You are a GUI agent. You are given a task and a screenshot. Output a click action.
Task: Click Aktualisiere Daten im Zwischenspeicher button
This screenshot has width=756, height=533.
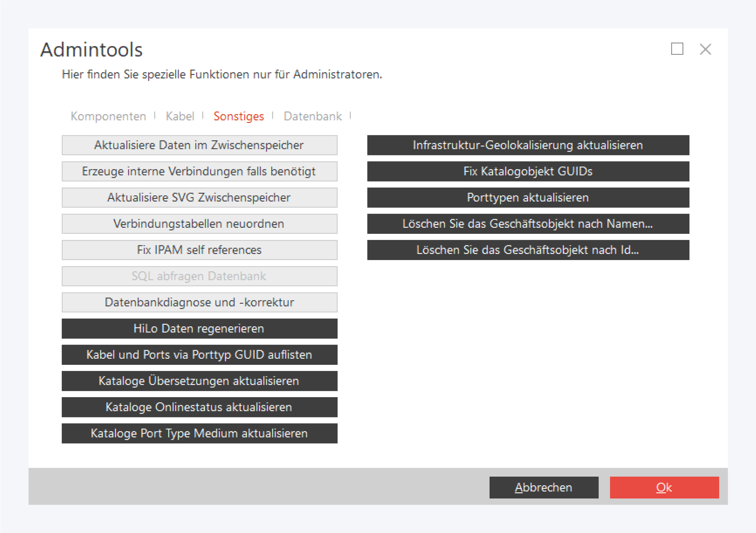(199, 145)
